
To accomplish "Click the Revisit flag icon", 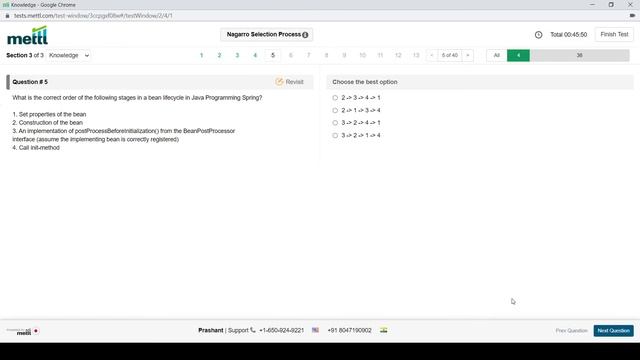I will 279,82.
